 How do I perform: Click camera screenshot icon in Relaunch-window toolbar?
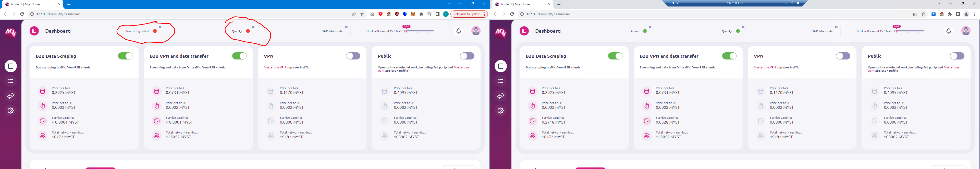click(x=372, y=14)
